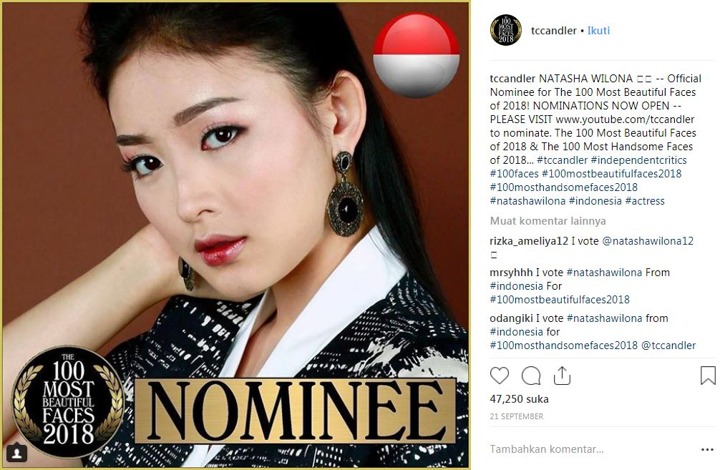Image resolution: width=720 pixels, height=470 pixels.
Task: Open the 21 SEPTEMBER post timestamp
Action: pos(517,416)
